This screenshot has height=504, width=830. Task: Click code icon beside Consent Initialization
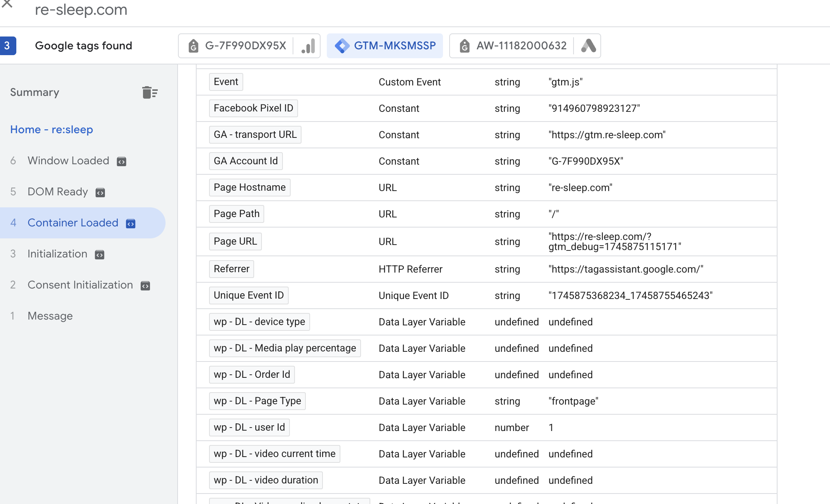coord(145,285)
